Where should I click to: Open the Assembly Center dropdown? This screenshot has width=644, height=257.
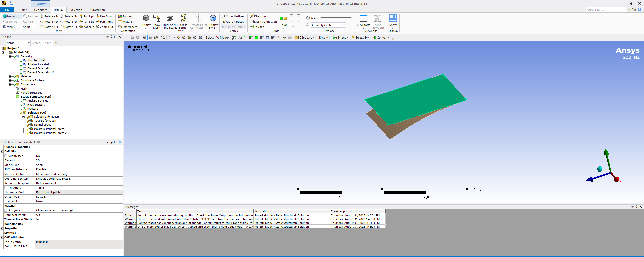[344, 25]
